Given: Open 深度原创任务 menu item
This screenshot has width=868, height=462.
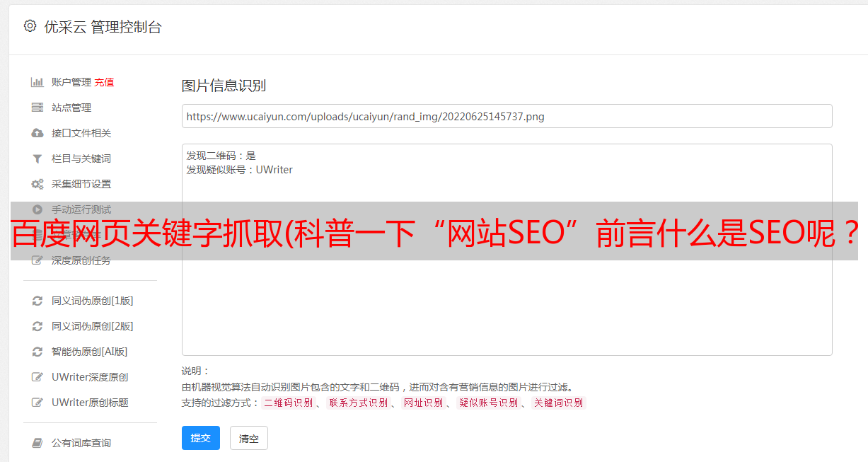Looking at the screenshot, I should coord(81,260).
